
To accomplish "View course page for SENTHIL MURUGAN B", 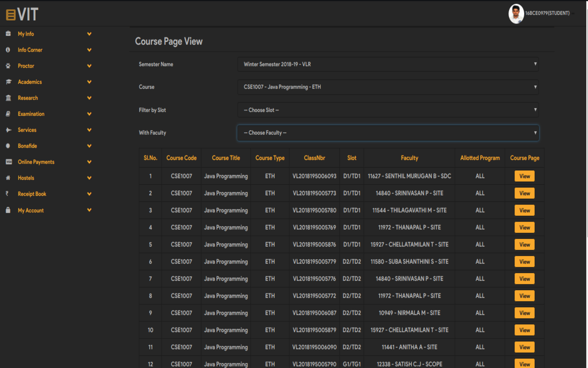I will pyautogui.click(x=525, y=176).
